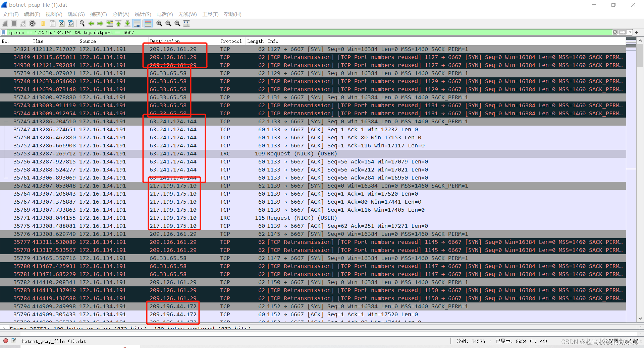Open 编辑(E) menu
Viewport: 644px width, 348px height.
(32, 14)
